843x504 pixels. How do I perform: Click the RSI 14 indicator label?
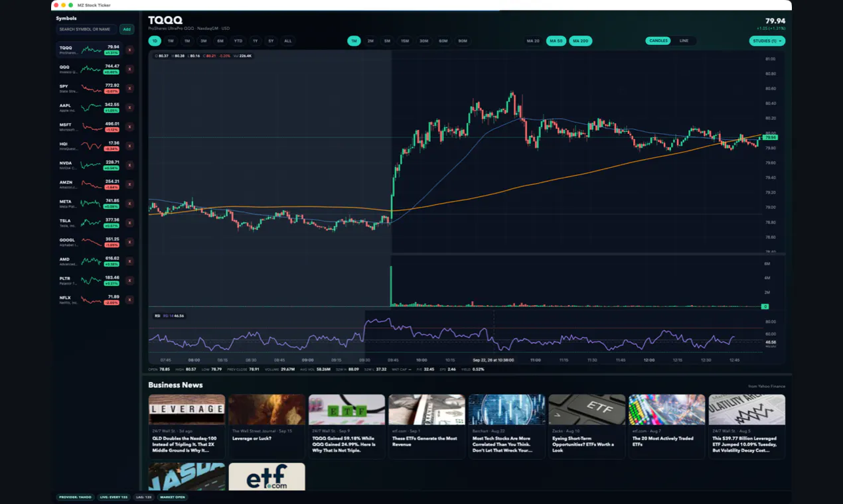pos(169,316)
